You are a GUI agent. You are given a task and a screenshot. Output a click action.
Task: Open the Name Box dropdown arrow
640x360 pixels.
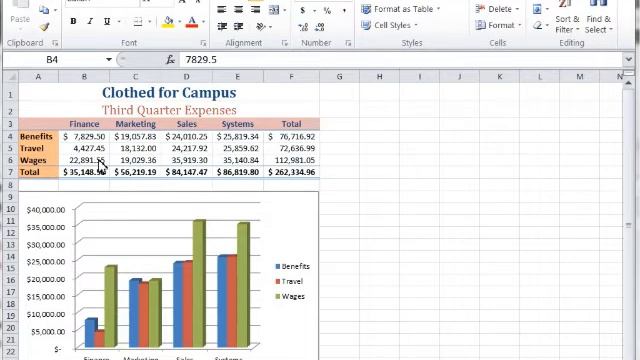coord(109,60)
